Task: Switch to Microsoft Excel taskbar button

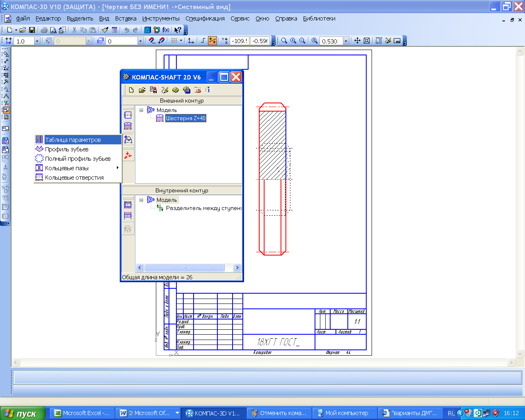Action: coord(82,413)
